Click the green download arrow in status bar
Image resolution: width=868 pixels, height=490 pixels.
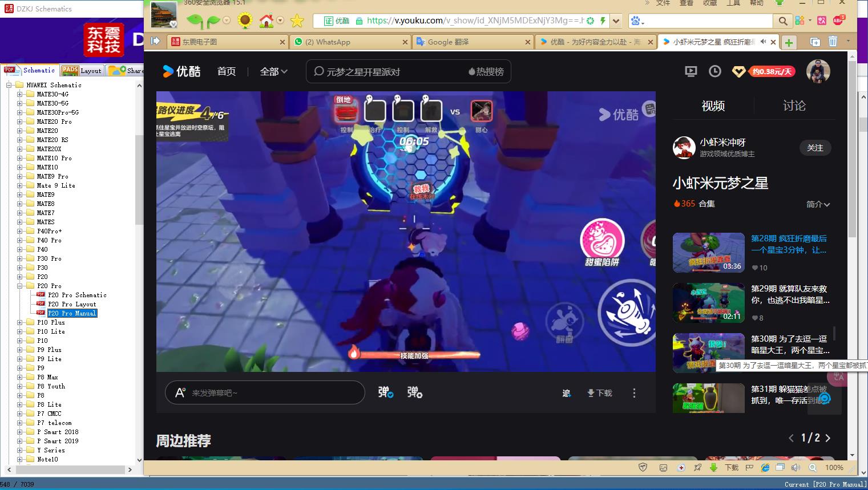[x=713, y=467]
